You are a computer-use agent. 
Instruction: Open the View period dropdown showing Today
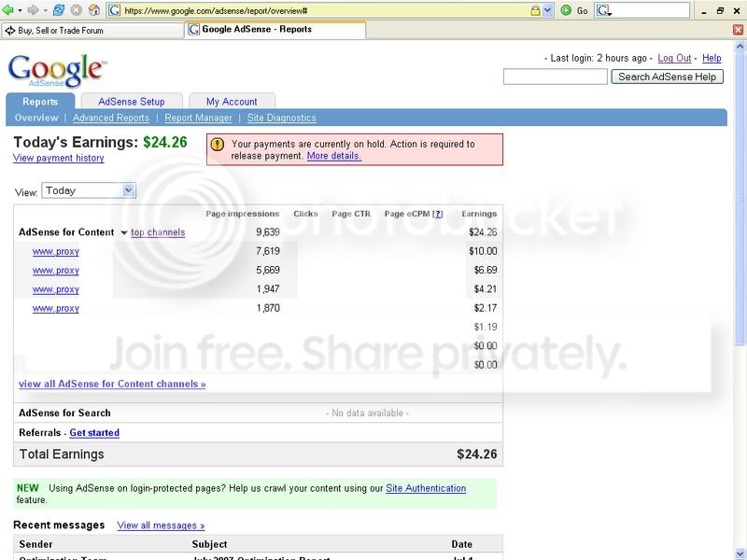89,190
